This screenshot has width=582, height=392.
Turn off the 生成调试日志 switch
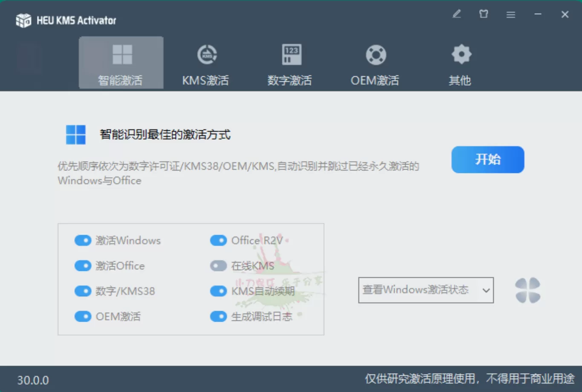click(x=219, y=317)
